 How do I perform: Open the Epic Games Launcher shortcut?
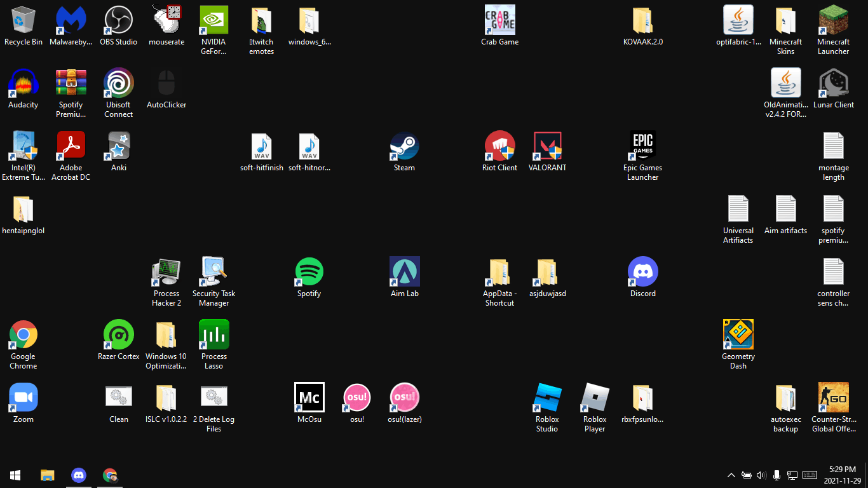click(643, 146)
